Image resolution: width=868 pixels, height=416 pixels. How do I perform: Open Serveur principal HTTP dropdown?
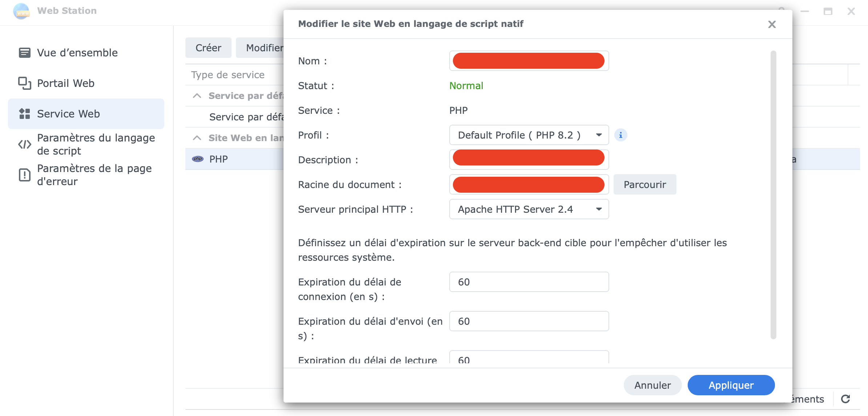tap(529, 209)
